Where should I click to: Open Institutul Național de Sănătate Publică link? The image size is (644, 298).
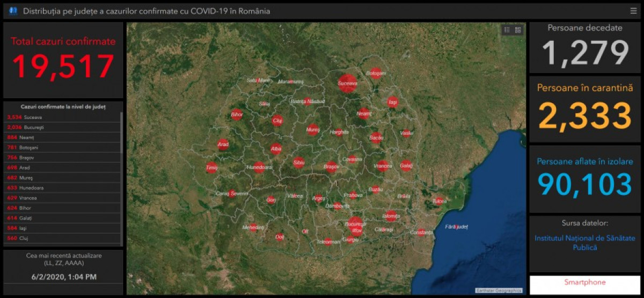pos(585,243)
